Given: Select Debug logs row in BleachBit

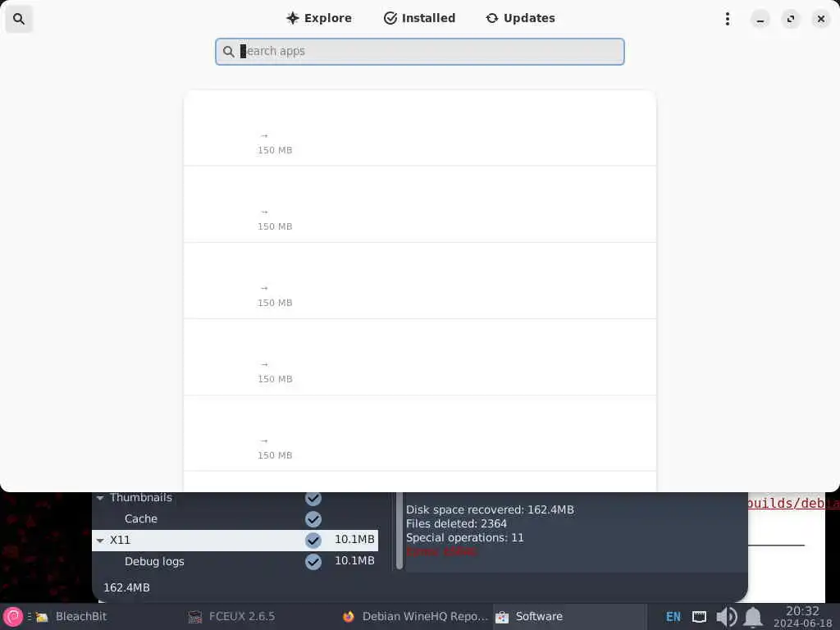Looking at the screenshot, I should (x=235, y=561).
